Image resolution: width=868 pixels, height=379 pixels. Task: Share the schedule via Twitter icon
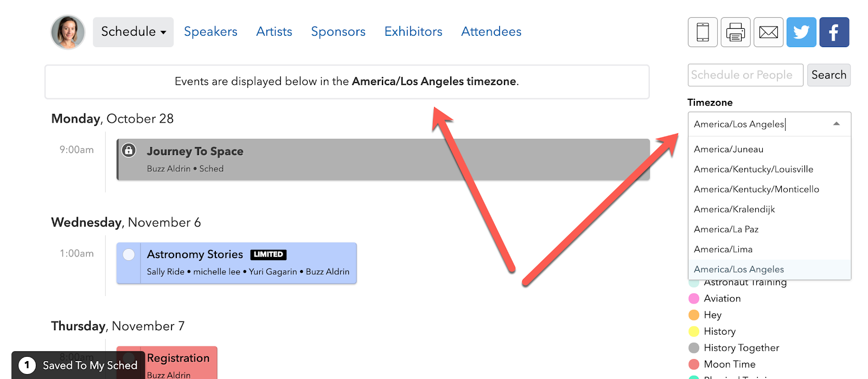pos(801,32)
